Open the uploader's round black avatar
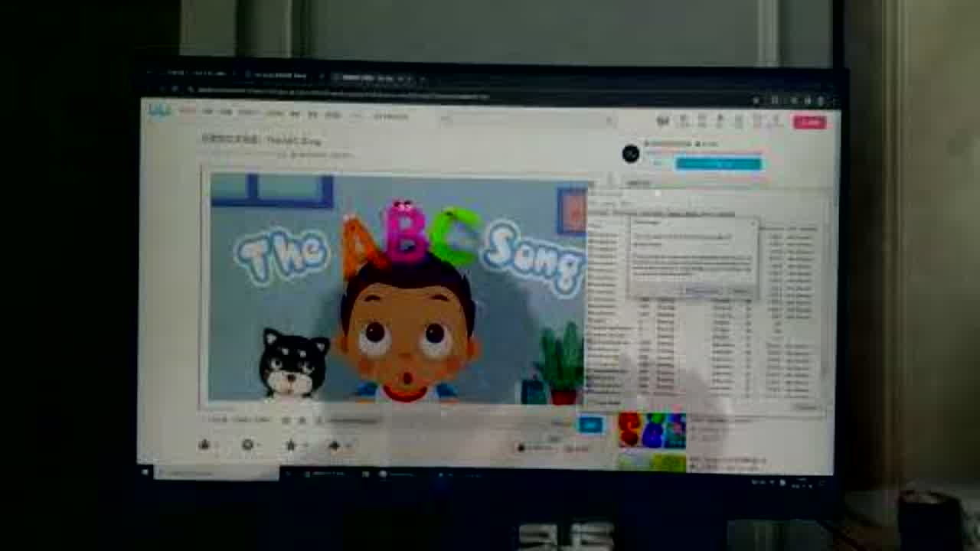Screen dimensions: 980x551 (630, 154)
